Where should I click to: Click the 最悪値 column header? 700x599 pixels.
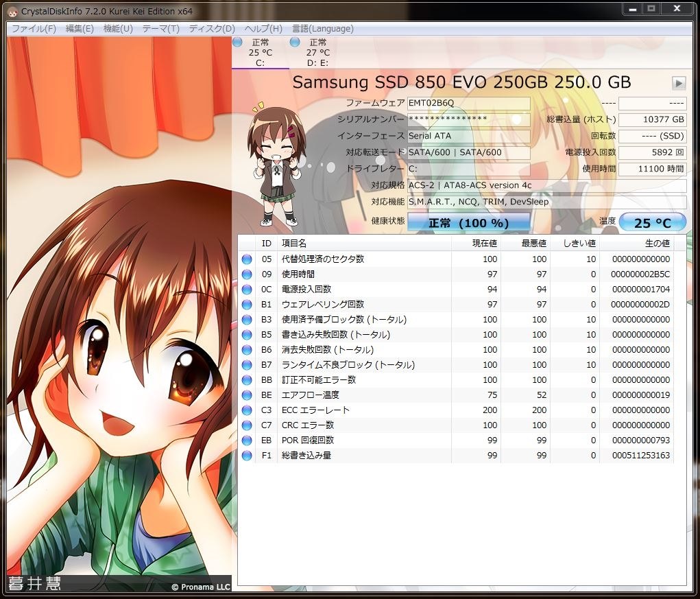coord(525,244)
